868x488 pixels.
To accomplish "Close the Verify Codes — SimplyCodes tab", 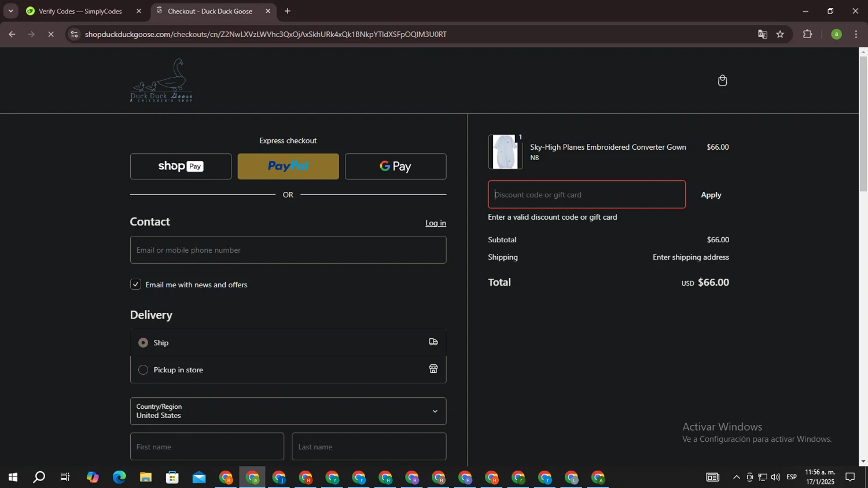I will pos(138,11).
